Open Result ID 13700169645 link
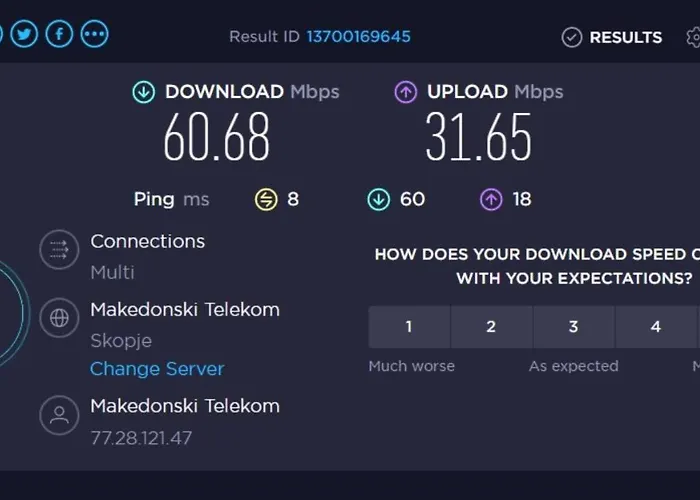Image resolution: width=700 pixels, height=500 pixels. pos(358,37)
